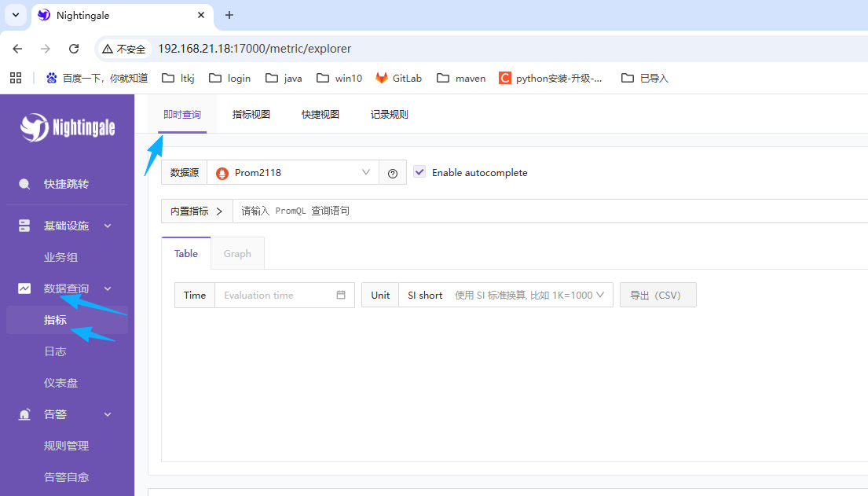This screenshot has height=496, width=868.
Task: Click the browser address bar URL
Action: pyautogui.click(x=255, y=49)
